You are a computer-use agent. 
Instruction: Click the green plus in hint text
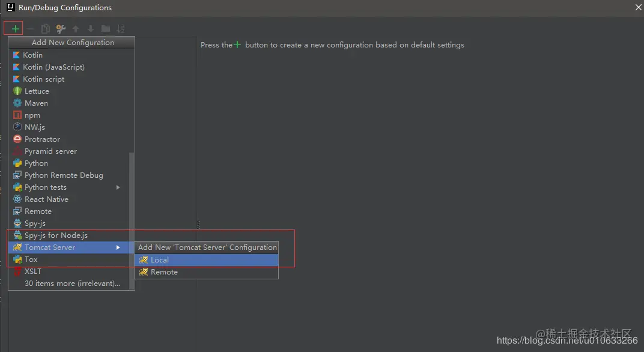point(237,45)
